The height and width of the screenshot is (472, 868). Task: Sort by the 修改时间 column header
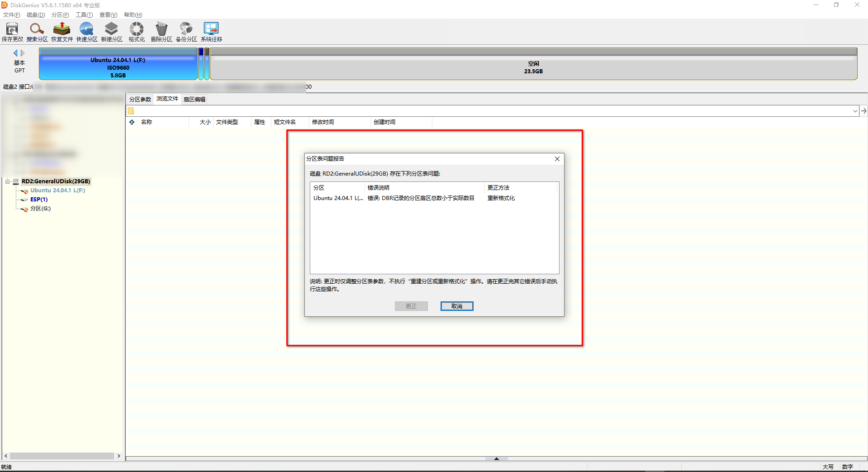(340, 122)
